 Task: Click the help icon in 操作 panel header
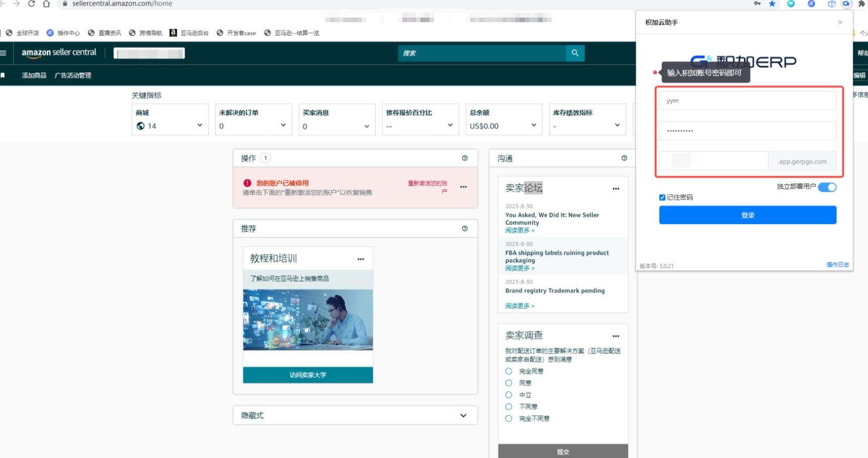(465, 158)
